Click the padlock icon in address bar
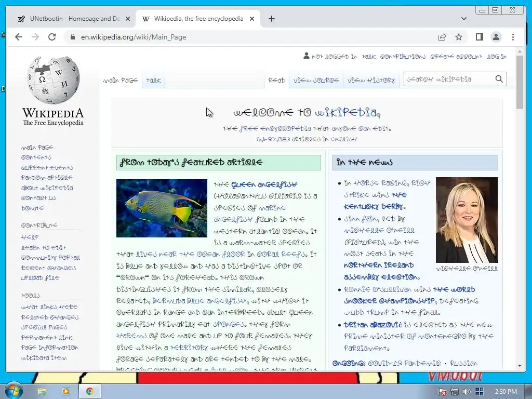 point(73,37)
